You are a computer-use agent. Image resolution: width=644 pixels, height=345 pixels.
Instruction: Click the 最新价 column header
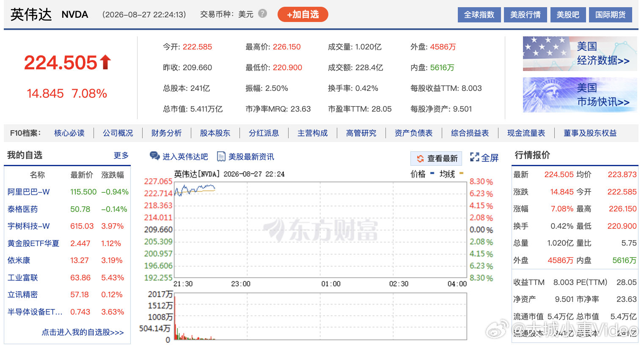coord(82,175)
